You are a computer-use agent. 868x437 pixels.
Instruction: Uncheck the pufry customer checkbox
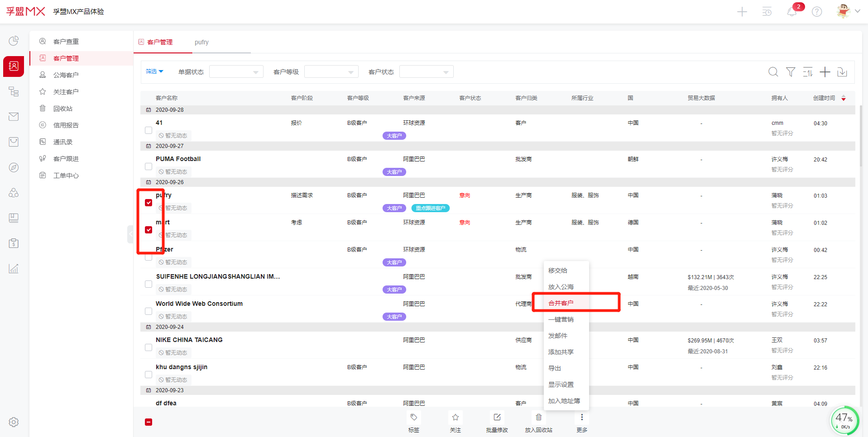click(x=149, y=203)
